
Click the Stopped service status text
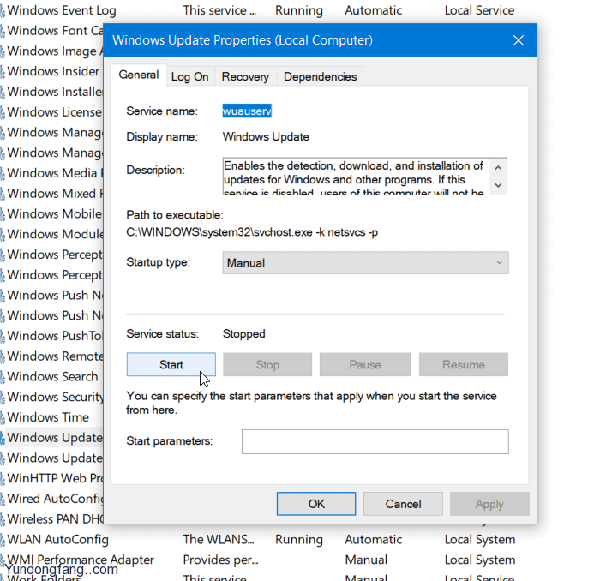(x=244, y=334)
